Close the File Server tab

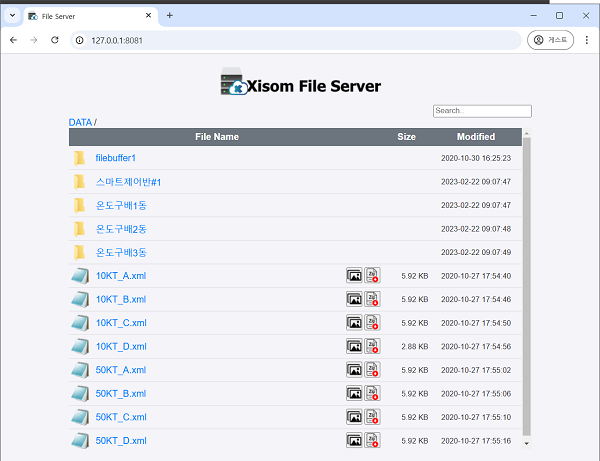148,16
